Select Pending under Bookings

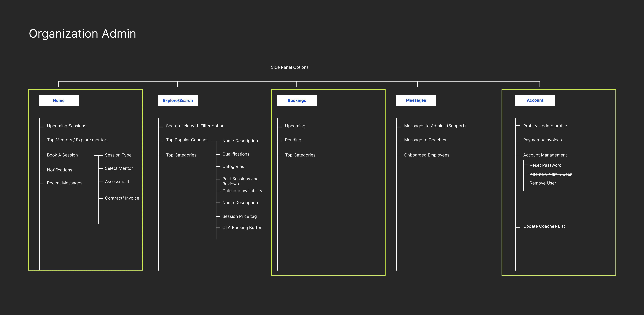[293, 140]
